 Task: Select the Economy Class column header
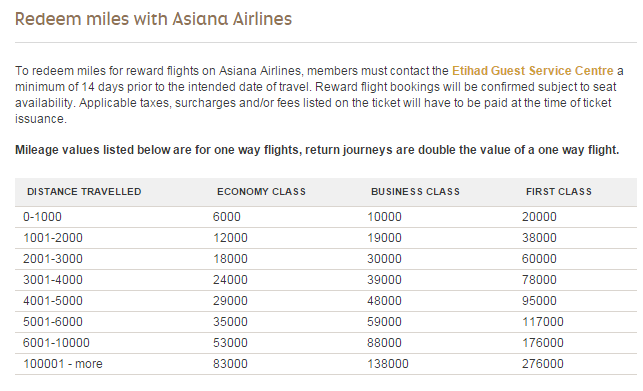pos(261,192)
